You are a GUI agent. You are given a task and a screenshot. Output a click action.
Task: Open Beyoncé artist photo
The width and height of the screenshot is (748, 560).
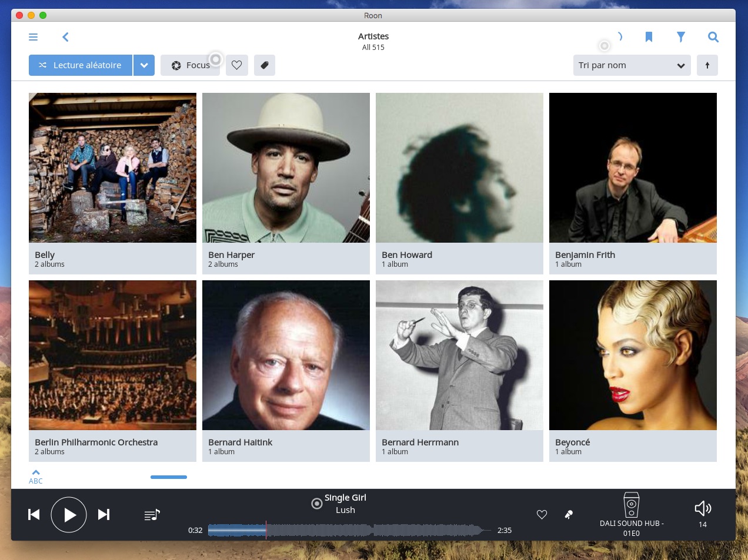pyautogui.click(x=633, y=355)
